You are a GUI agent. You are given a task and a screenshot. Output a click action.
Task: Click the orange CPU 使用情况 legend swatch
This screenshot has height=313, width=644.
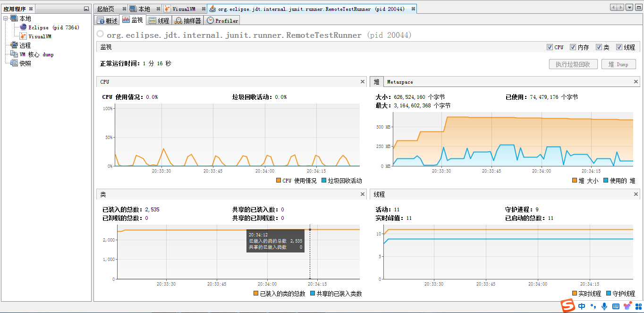[278, 181]
